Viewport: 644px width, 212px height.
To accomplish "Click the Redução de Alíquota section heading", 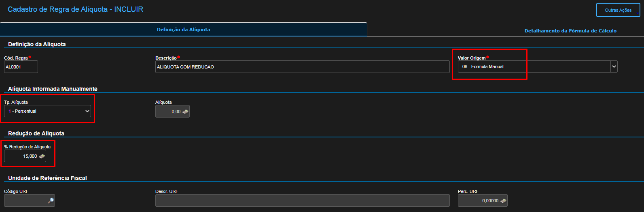I will 36,133.
